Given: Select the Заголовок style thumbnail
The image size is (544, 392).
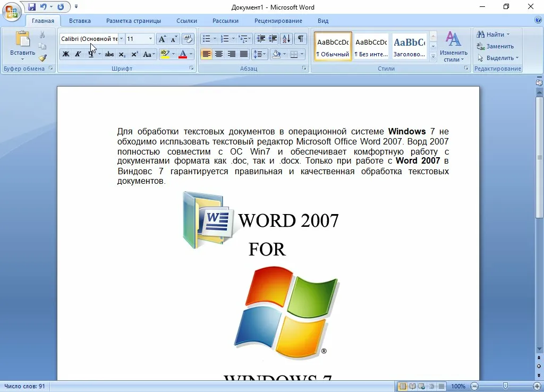Looking at the screenshot, I should [x=409, y=47].
